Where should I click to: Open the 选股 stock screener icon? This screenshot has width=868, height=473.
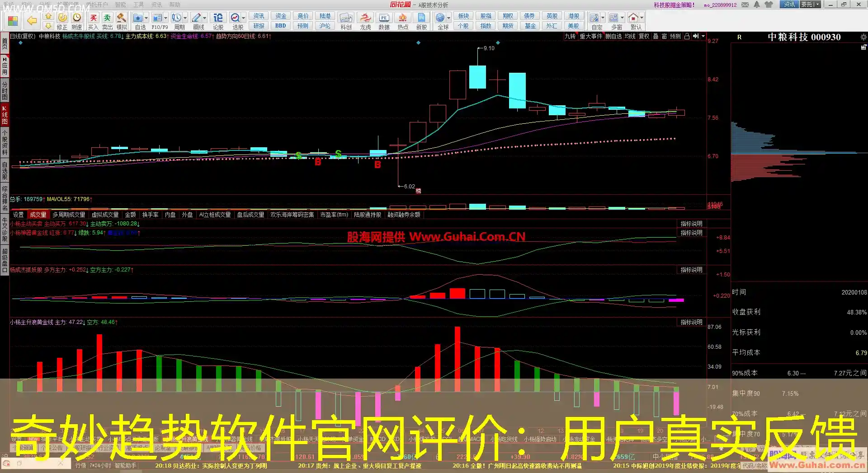click(235, 18)
